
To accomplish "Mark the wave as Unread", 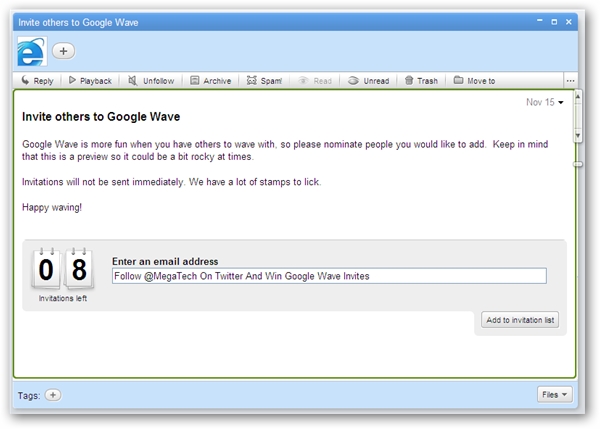I will click(x=368, y=81).
